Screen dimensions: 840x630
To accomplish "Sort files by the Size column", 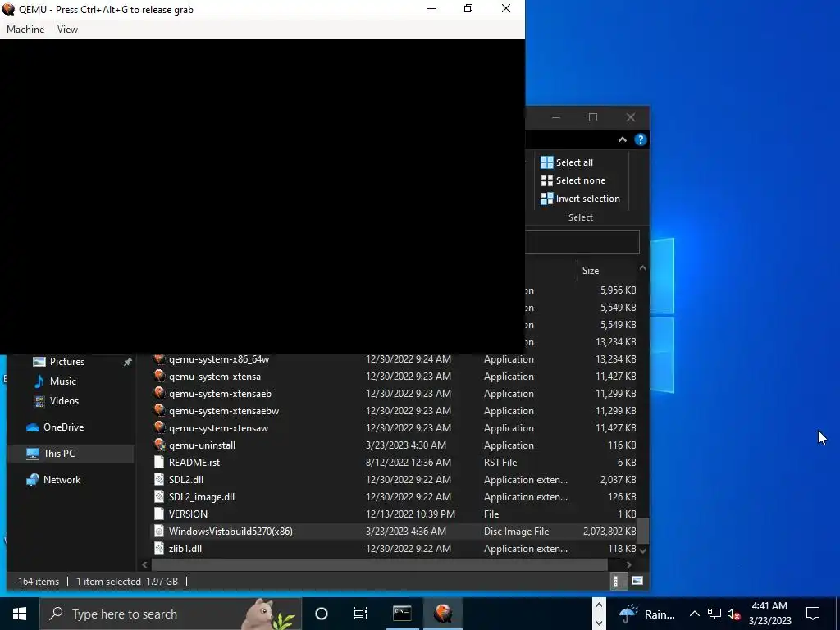I will coord(591,271).
